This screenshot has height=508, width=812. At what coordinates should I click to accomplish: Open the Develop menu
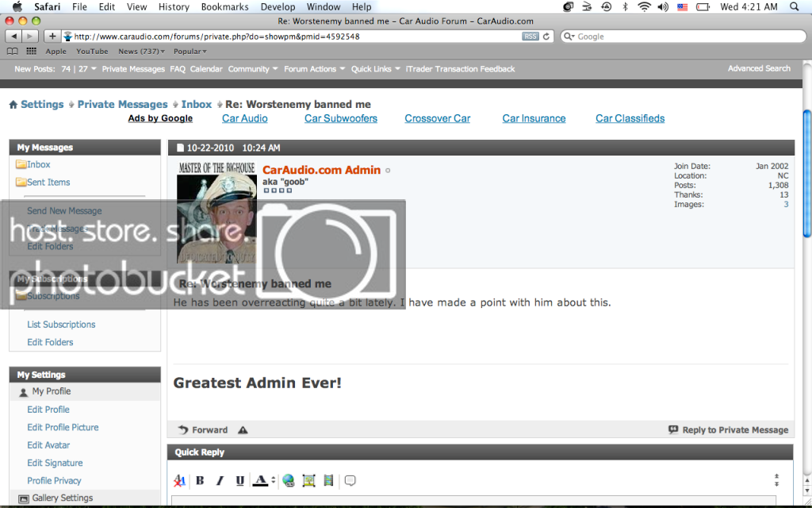[278, 6]
